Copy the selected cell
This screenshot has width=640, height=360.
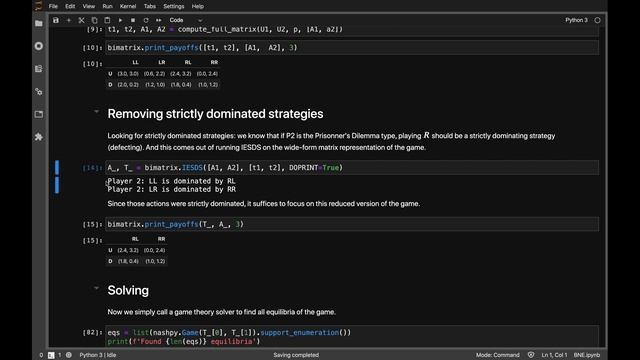point(94,20)
